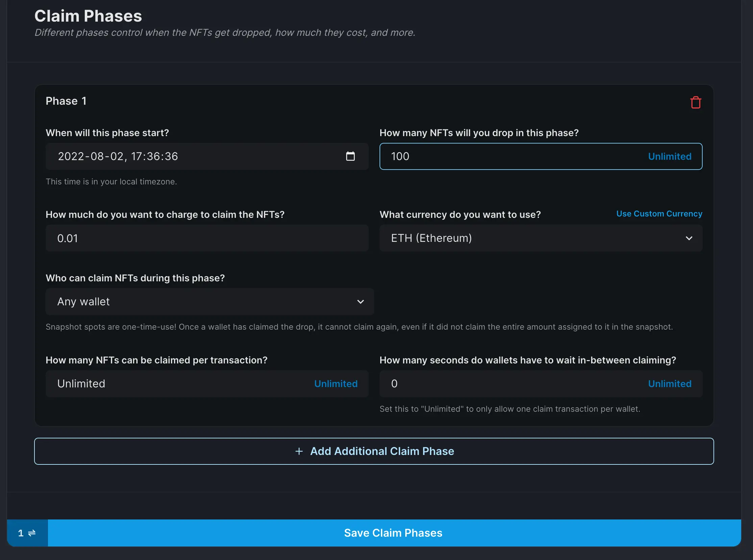The width and height of the screenshot is (753, 560).
Task: Click the Save Claim Phases button
Action: [x=393, y=533]
